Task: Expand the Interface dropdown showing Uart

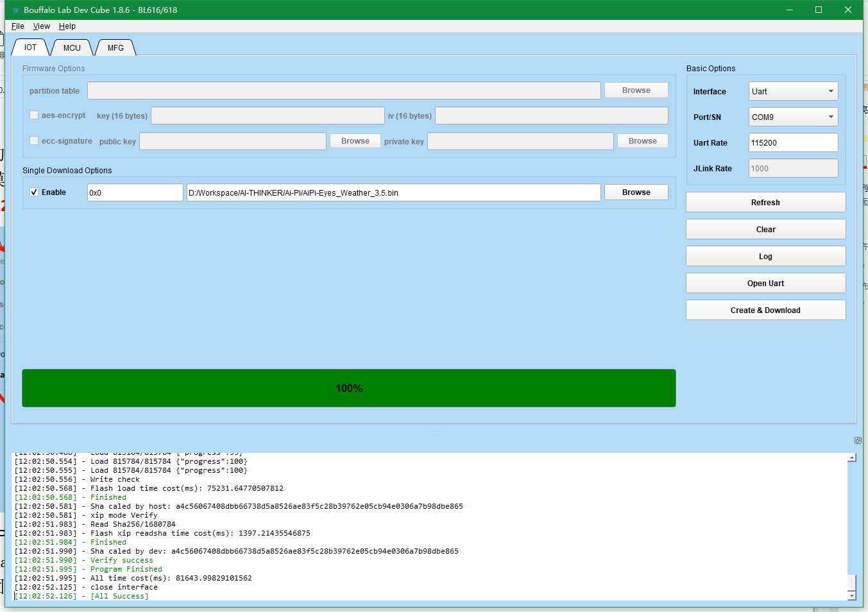Action: click(794, 91)
